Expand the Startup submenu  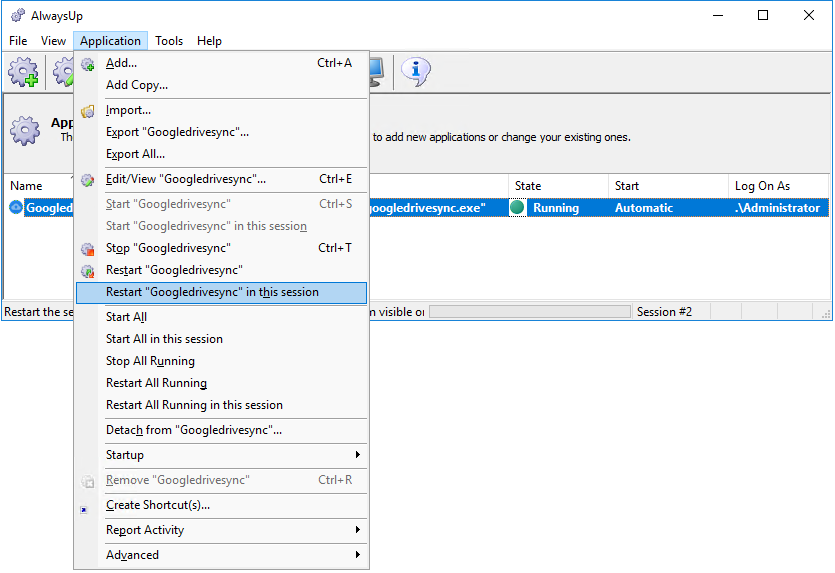pyautogui.click(x=221, y=455)
